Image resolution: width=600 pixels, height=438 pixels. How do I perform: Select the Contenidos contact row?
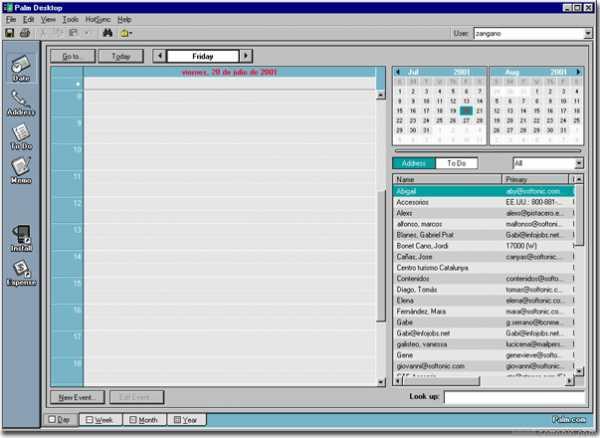pyautogui.click(x=484, y=278)
